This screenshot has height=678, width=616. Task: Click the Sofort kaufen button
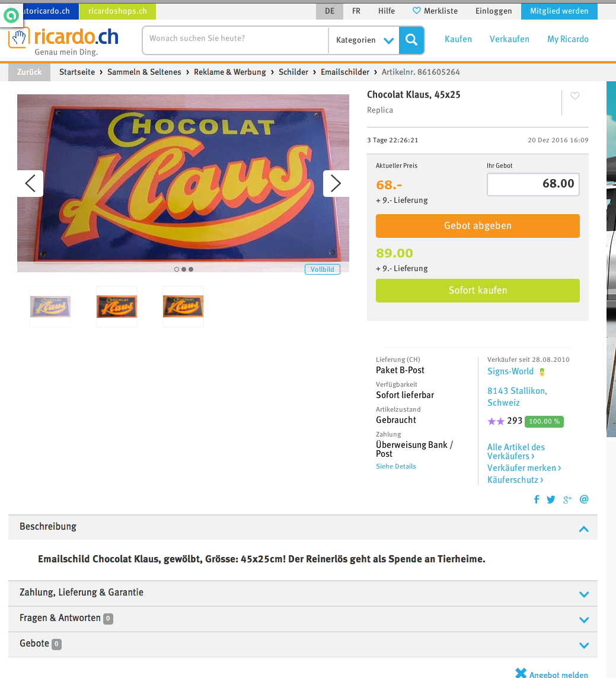pos(478,291)
